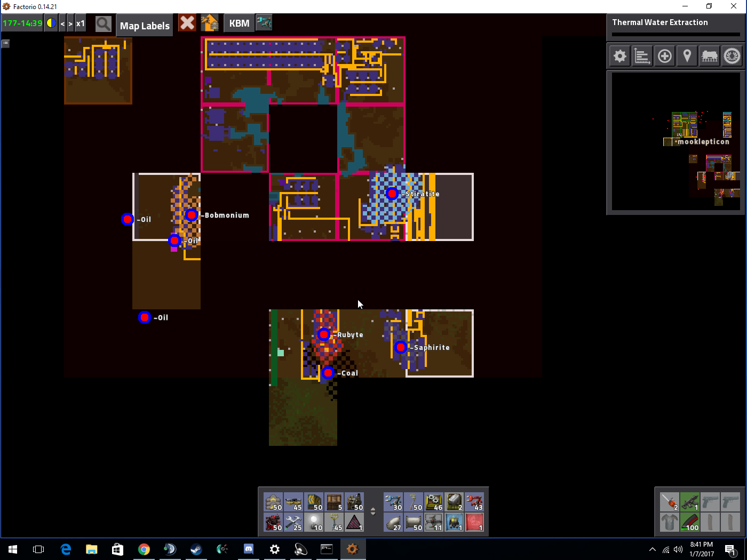Select the mining drill item stack of 50
747x560 pixels.
point(354,502)
